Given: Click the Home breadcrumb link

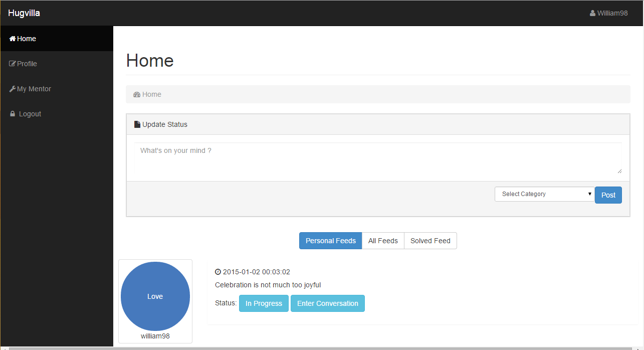Looking at the screenshot, I should pos(152,94).
